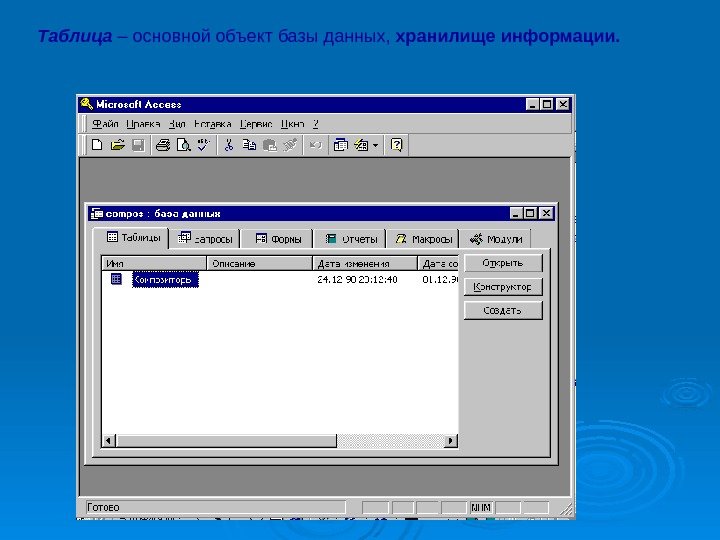Open the New Object dropdown arrow
This screenshot has width=720, height=540.
click(x=375, y=146)
